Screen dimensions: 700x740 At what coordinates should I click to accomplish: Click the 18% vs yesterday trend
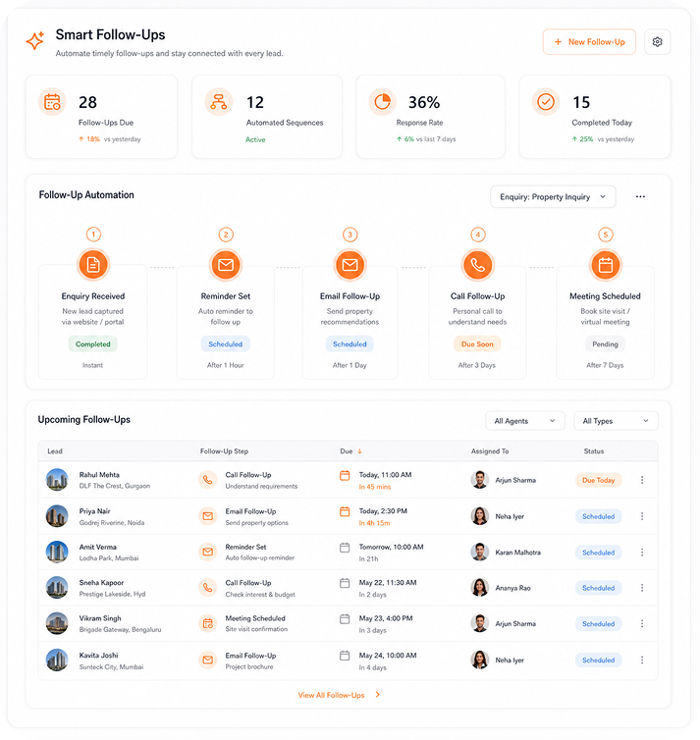(110, 139)
